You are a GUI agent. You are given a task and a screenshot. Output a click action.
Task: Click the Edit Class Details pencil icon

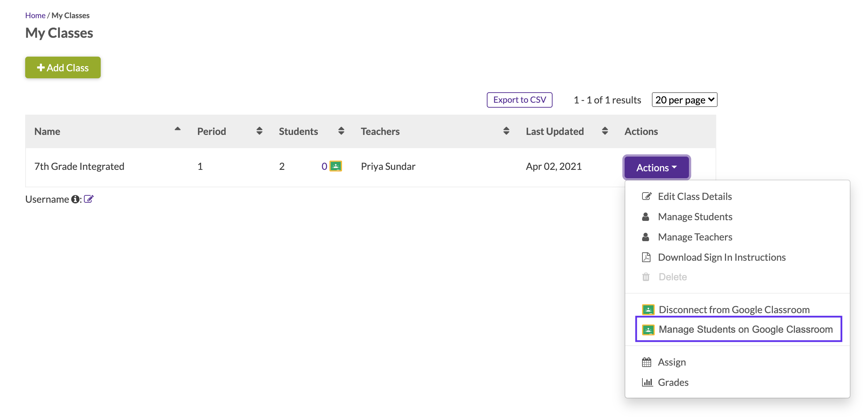point(647,196)
